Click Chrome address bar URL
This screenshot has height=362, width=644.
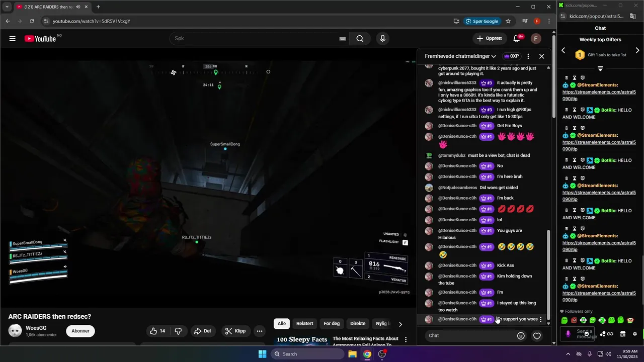click(x=92, y=21)
